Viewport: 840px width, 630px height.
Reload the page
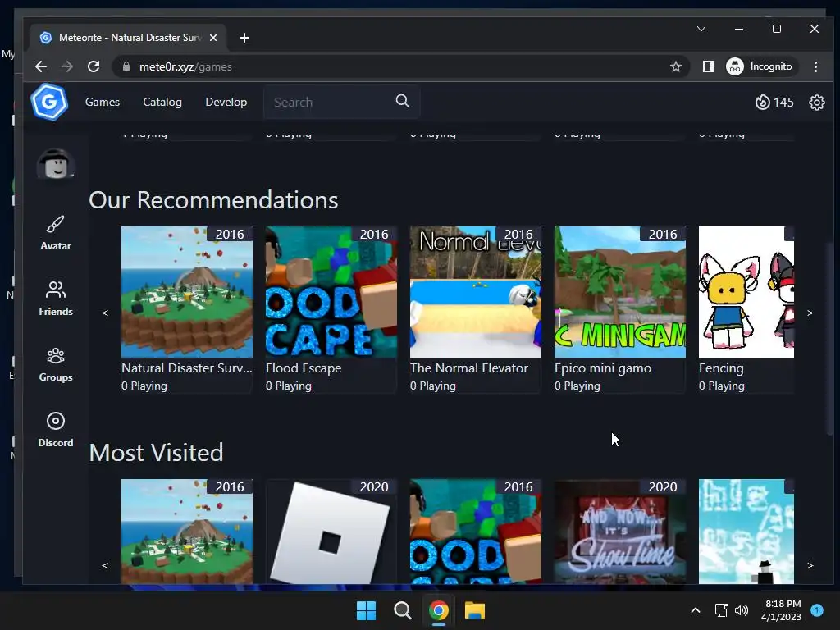click(x=94, y=66)
